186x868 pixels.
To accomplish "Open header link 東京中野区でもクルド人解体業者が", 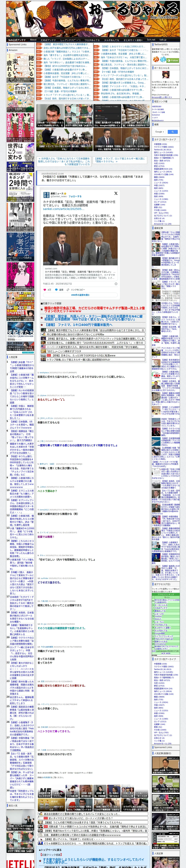I will (66, 44).
